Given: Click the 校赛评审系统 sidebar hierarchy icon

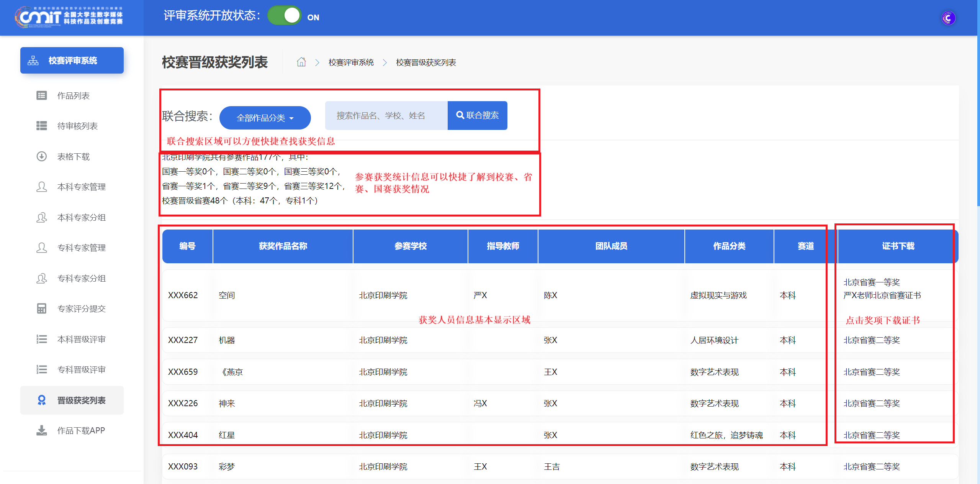Looking at the screenshot, I should pos(33,61).
